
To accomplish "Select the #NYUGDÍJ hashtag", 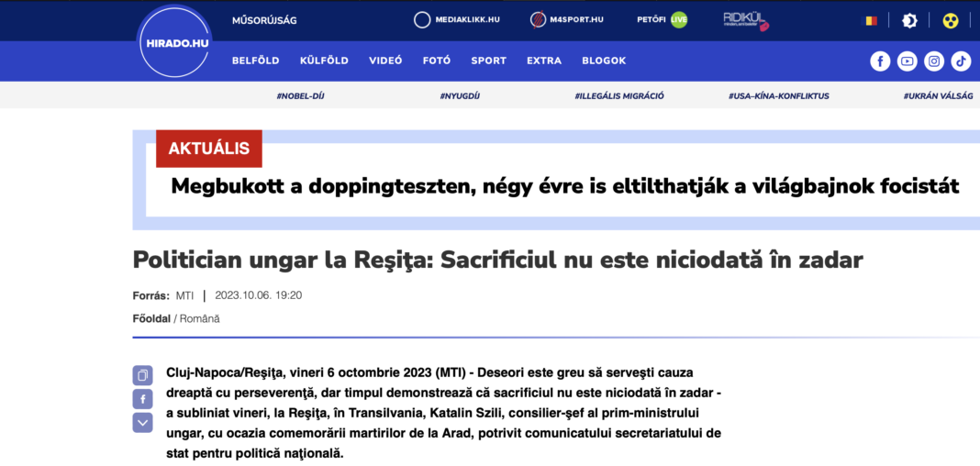I will click(460, 96).
